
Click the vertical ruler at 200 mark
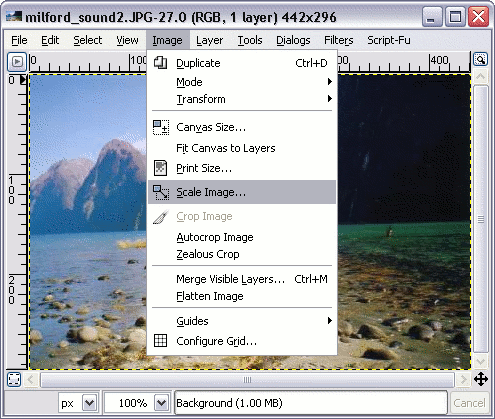point(12,290)
